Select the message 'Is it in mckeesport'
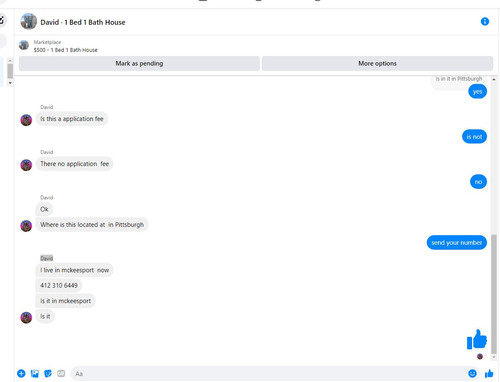The width and height of the screenshot is (500, 382). click(x=65, y=301)
